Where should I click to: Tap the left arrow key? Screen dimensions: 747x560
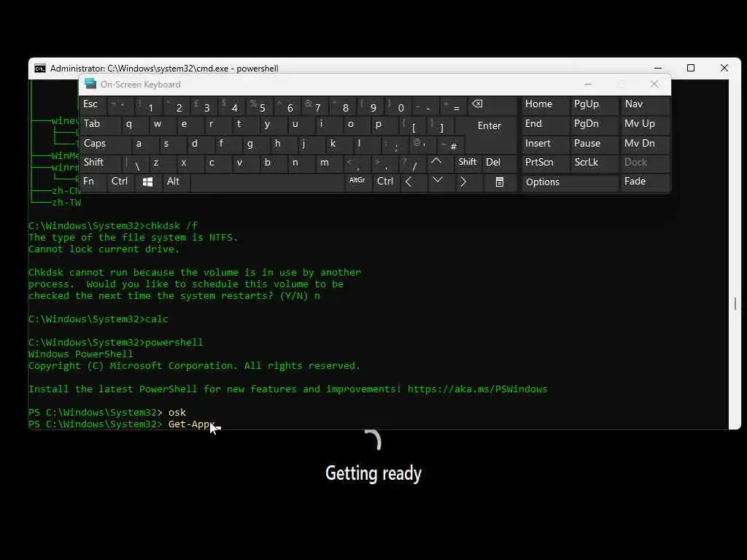pos(409,182)
